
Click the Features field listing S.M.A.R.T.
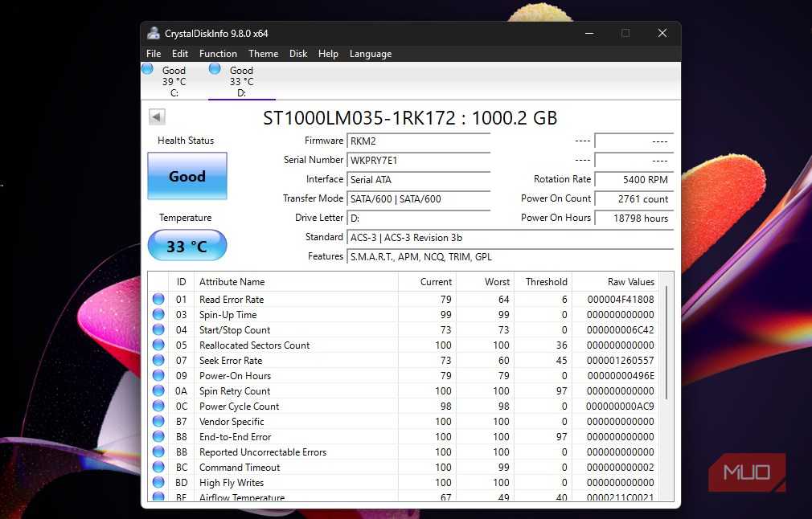(510, 256)
